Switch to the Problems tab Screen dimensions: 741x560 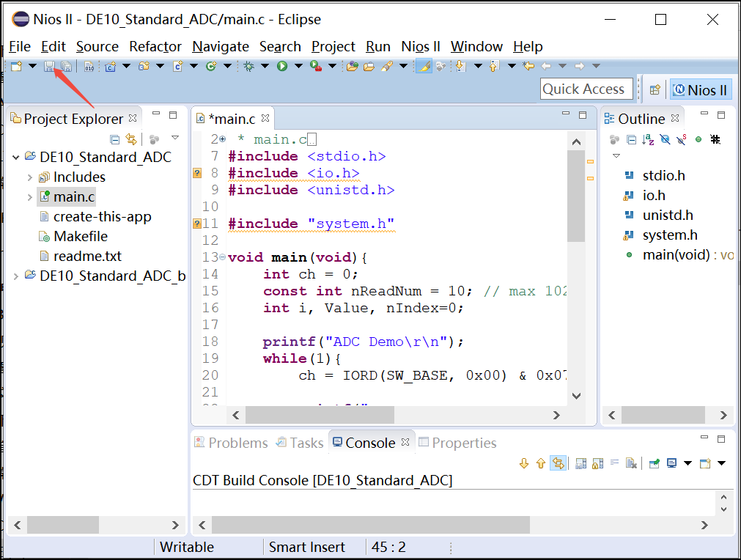pyautogui.click(x=231, y=443)
